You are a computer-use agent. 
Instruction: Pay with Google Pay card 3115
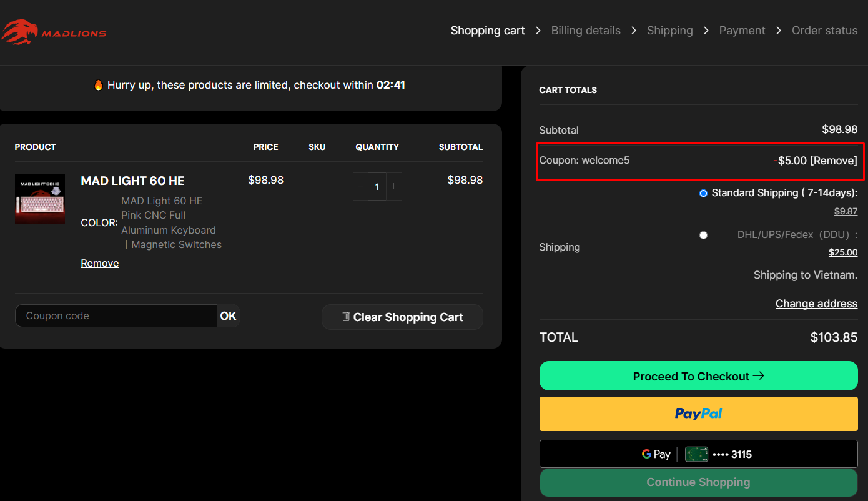pyautogui.click(x=699, y=454)
